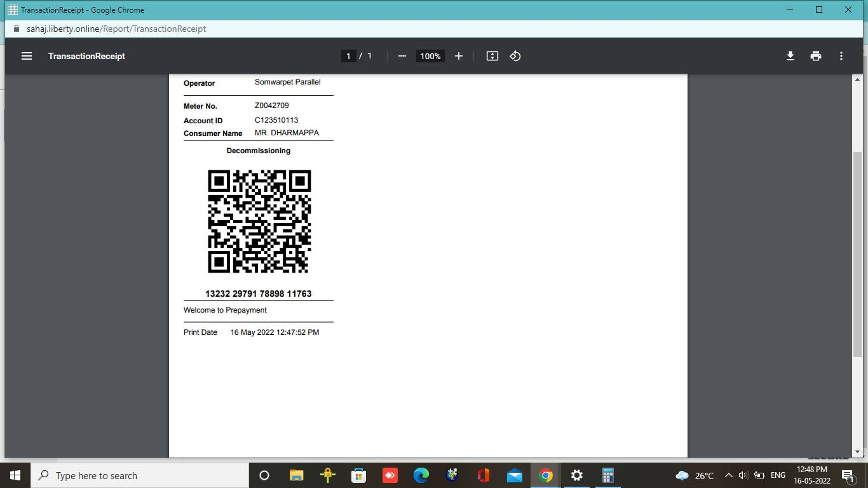Screen dimensions: 868x488
Task: Open the globe application icon in taskbar
Action: pos(452,475)
